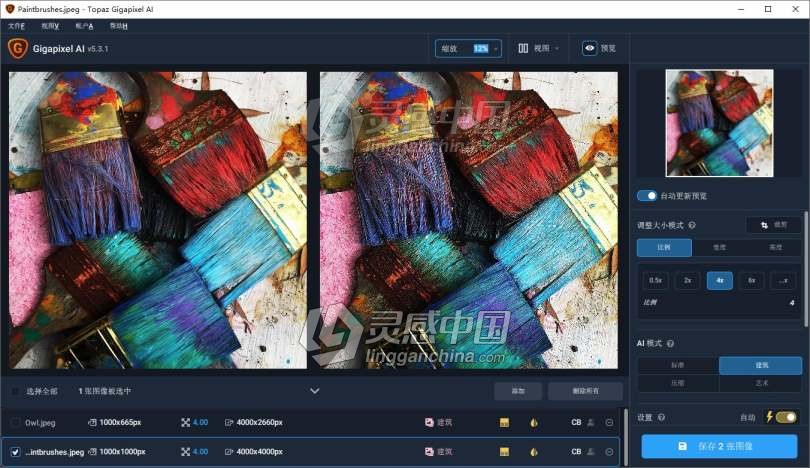Click pink AI mode icon in intbrushes.jpeg row
810x468 pixels.
tap(429, 451)
